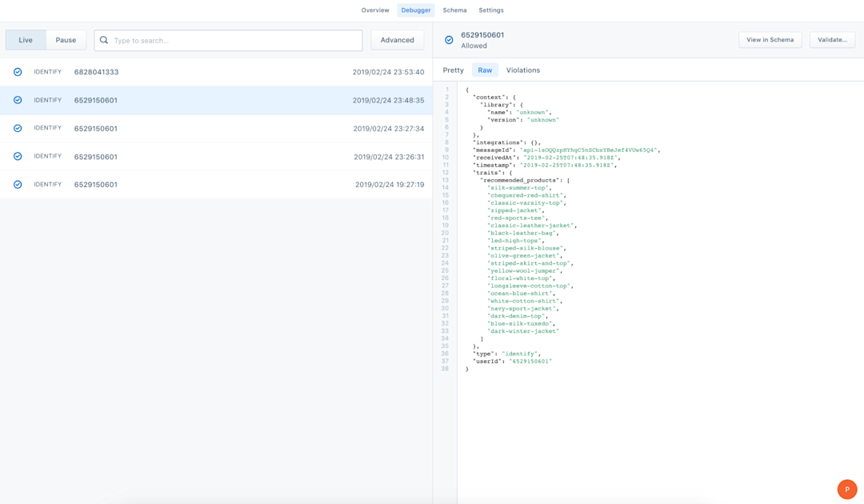Viewport: 864px width, 504px height.
Task: Go to the Schema tab
Action: click(454, 10)
